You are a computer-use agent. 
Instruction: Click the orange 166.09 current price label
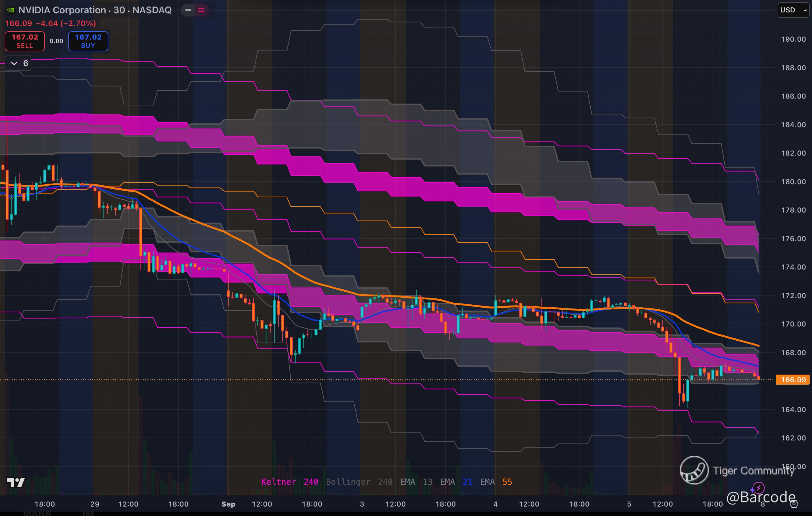(793, 380)
